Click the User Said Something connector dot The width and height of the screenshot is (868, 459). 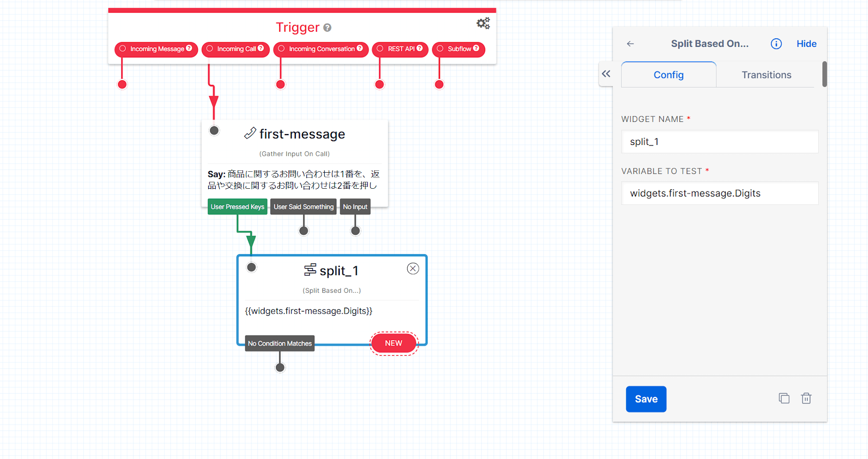click(304, 231)
